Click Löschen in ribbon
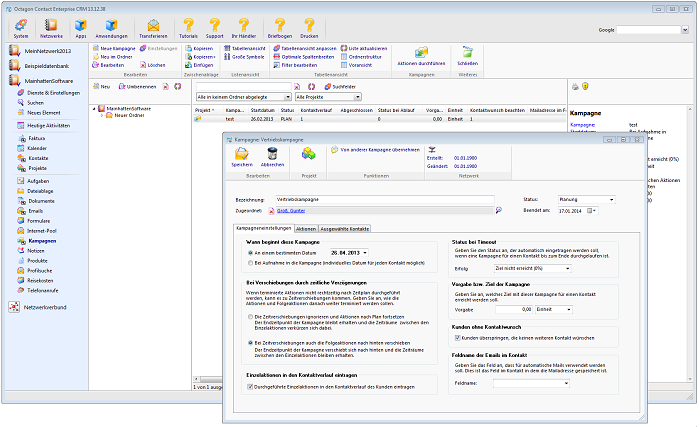This screenshot has width=700, height=427. [152, 65]
